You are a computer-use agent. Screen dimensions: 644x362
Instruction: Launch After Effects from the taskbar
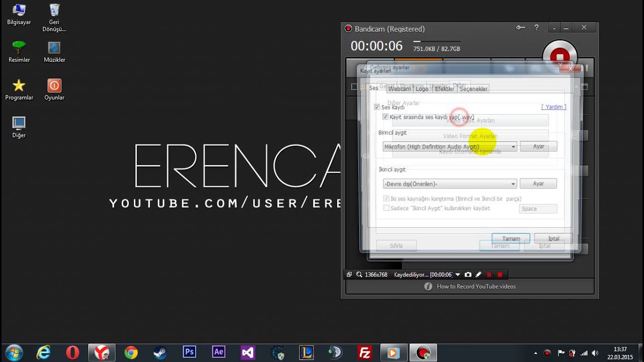tap(219, 352)
